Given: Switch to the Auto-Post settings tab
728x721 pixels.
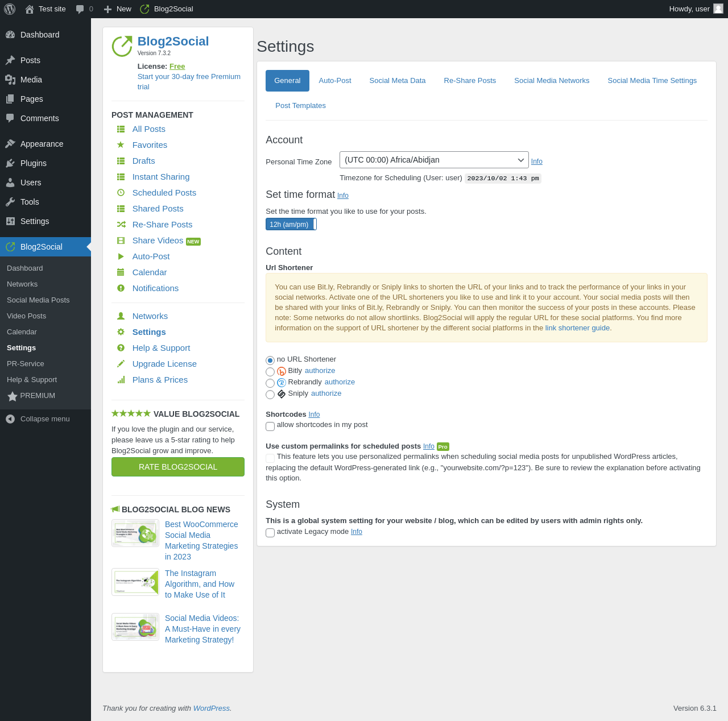Looking at the screenshot, I should 335,81.
